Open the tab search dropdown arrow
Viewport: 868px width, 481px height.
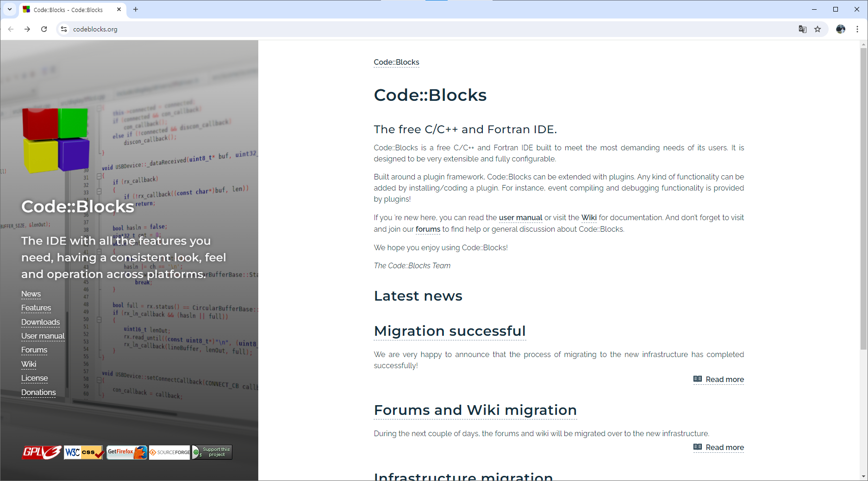pyautogui.click(x=9, y=9)
